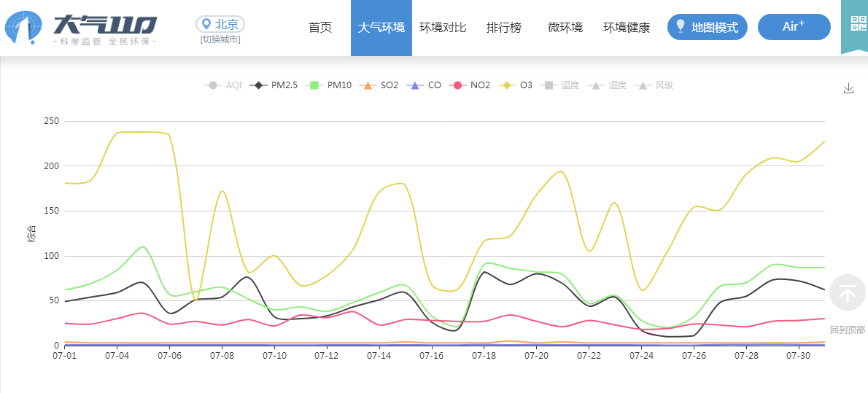Toggle the PM2.5 series in the legend

tap(274, 85)
